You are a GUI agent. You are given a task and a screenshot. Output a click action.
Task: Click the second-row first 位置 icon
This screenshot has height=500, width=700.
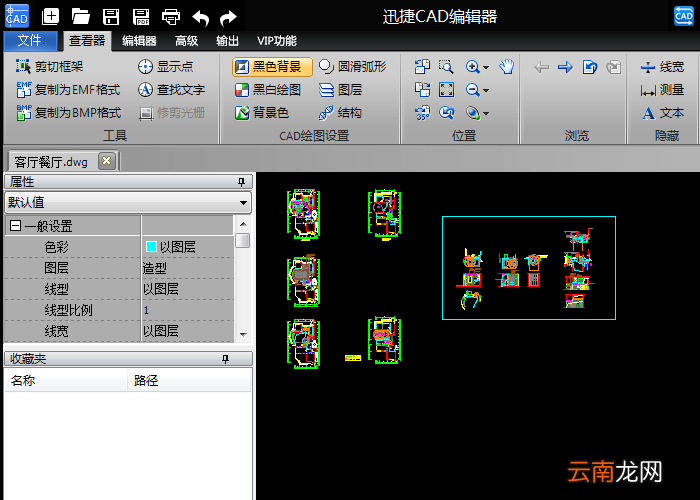point(422,90)
